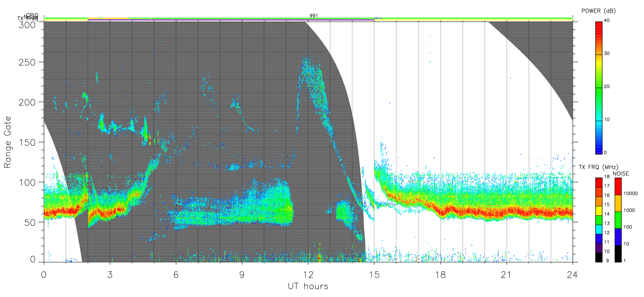This screenshot has width=644, height=297.
Task: Click the 'NOISE' legend title
Action: click(621, 173)
